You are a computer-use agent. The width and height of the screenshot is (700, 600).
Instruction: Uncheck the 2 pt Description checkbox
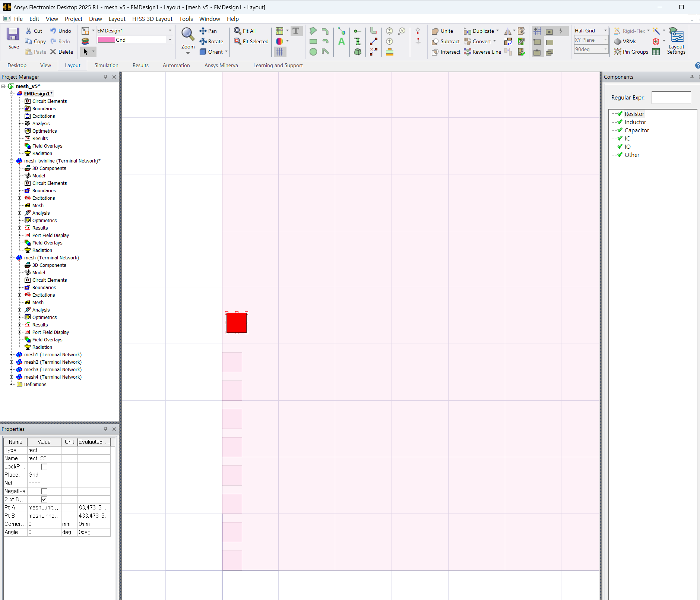(44, 499)
